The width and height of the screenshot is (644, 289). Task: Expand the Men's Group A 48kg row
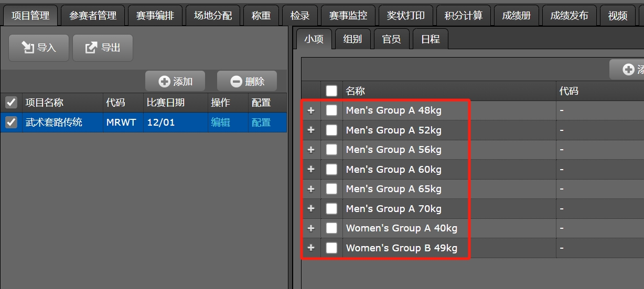pos(311,110)
